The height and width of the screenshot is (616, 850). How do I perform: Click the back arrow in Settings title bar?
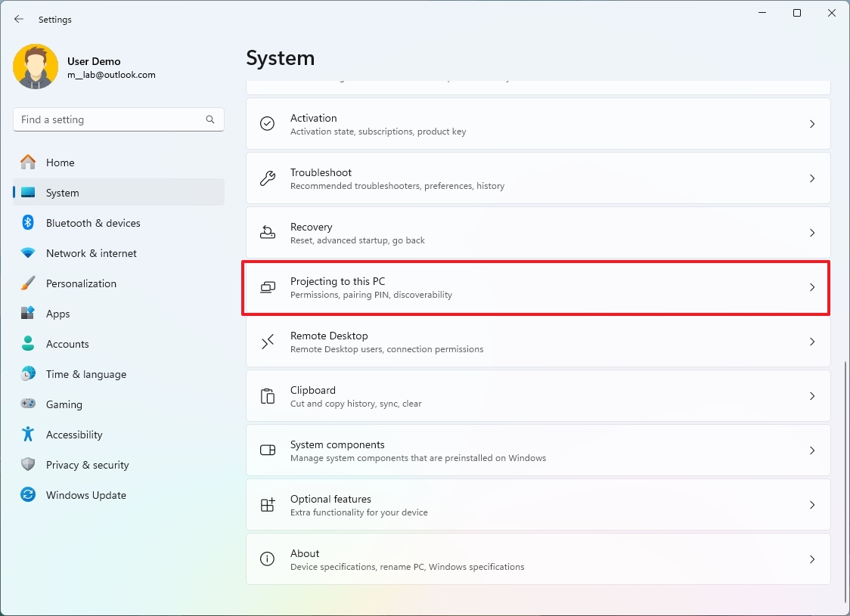point(19,19)
